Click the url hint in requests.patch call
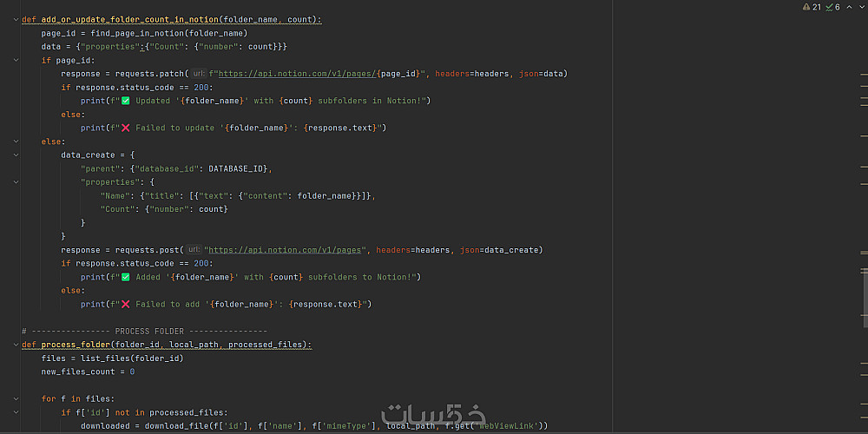This screenshot has width=868, height=434. 199,73
